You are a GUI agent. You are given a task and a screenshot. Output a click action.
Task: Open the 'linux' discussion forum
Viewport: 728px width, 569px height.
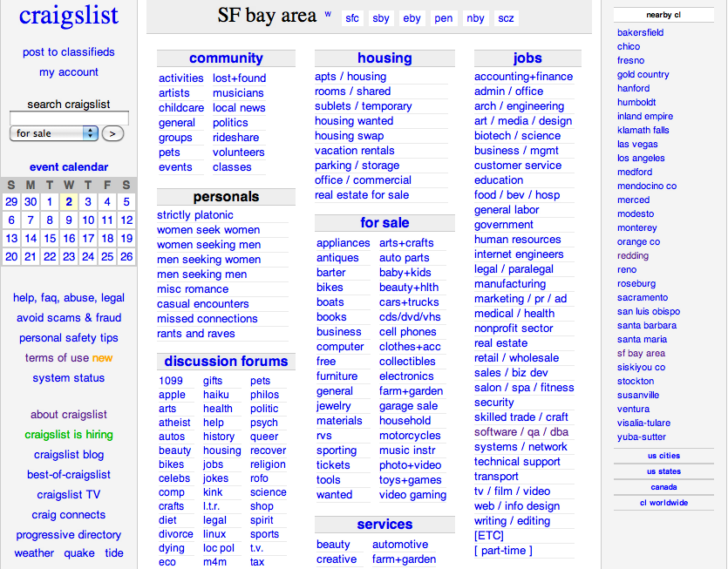(x=214, y=534)
